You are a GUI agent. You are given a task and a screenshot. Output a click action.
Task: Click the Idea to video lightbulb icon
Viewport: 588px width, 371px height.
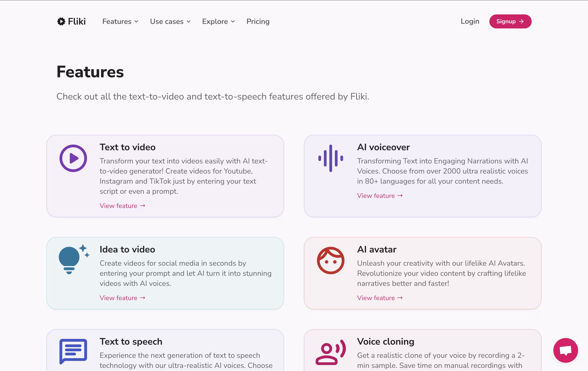pos(74,259)
